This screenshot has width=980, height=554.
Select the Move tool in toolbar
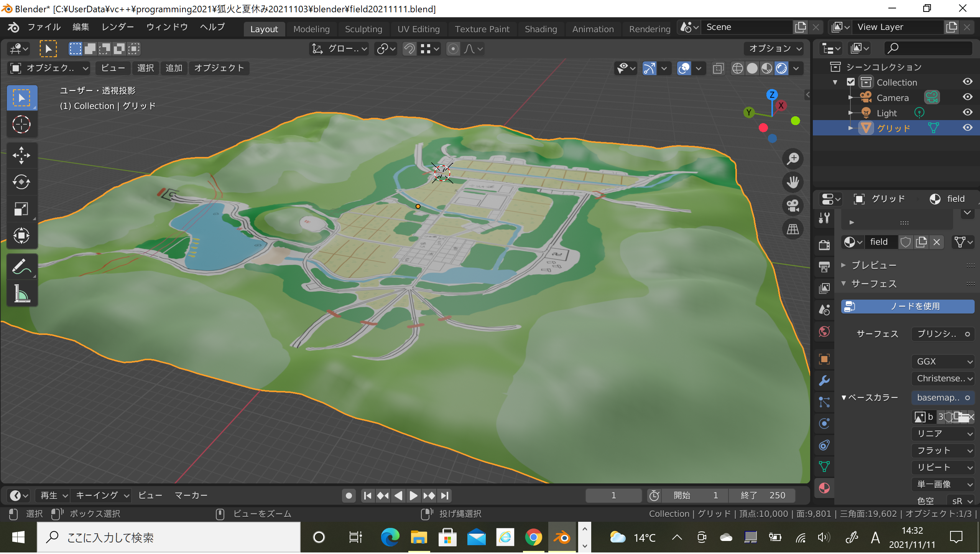pos(21,155)
